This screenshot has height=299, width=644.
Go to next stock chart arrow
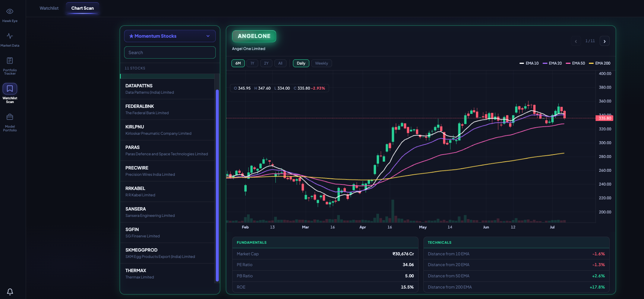604,41
